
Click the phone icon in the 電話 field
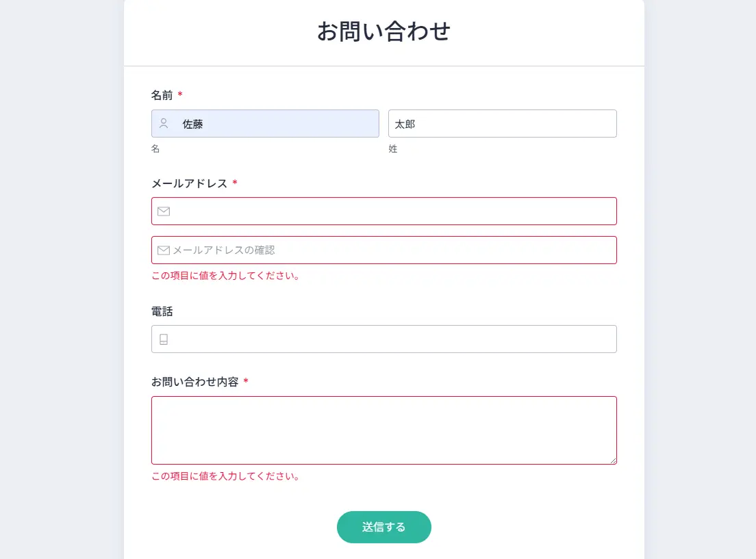(x=164, y=339)
